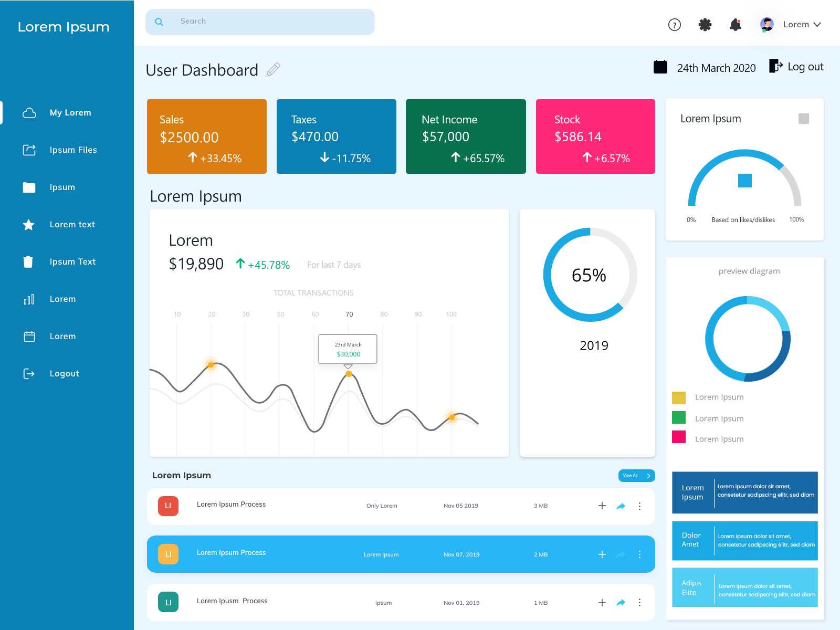The image size is (840, 630).
Task: Click the bar chart sidebar icon
Action: [x=29, y=299]
